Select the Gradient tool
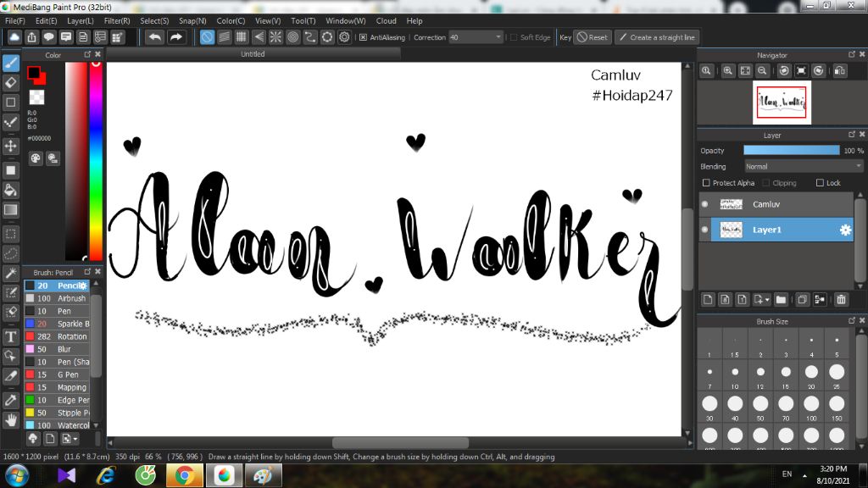This screenshot has width=868, height=488. pyautogui.click(x=10, y=210)
